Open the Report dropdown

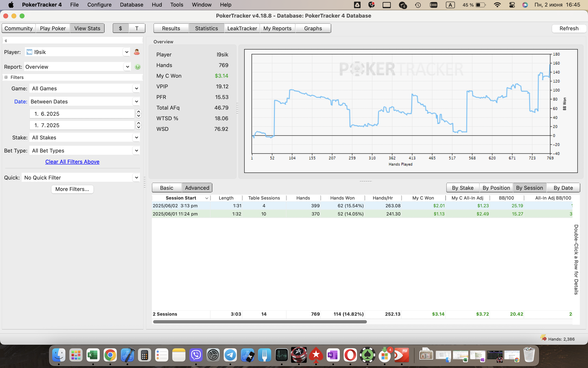pos(127,67)
